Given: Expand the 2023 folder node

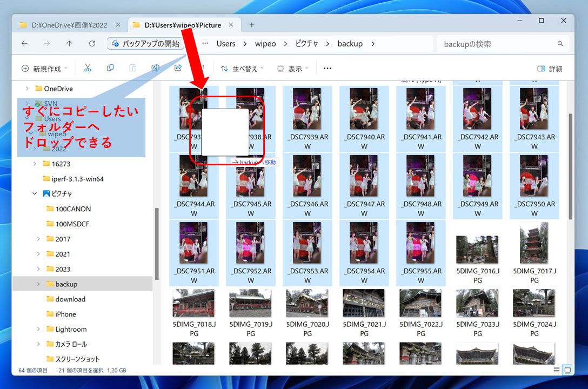Looking at the screenshot, I should click(38, 269).
